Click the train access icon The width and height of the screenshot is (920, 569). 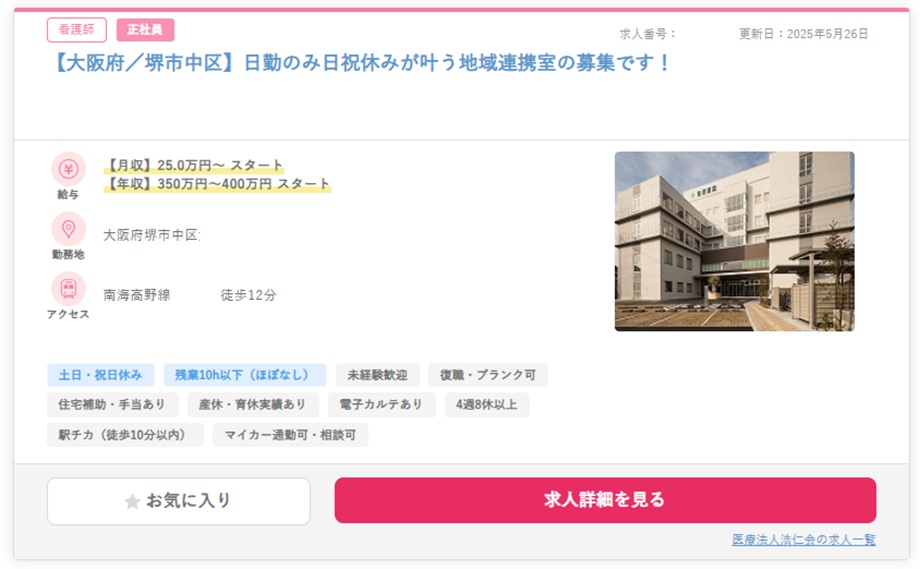click(68, 289)
